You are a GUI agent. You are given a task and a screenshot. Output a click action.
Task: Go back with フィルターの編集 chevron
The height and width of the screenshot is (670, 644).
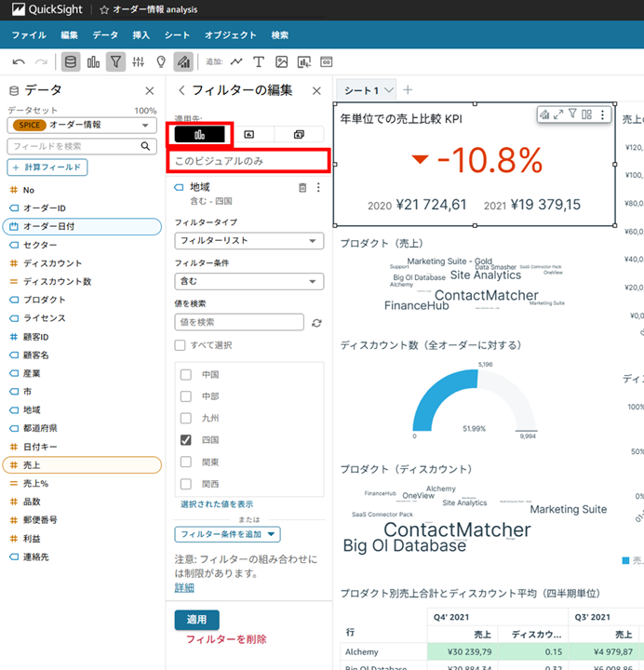tap(181, 90)
